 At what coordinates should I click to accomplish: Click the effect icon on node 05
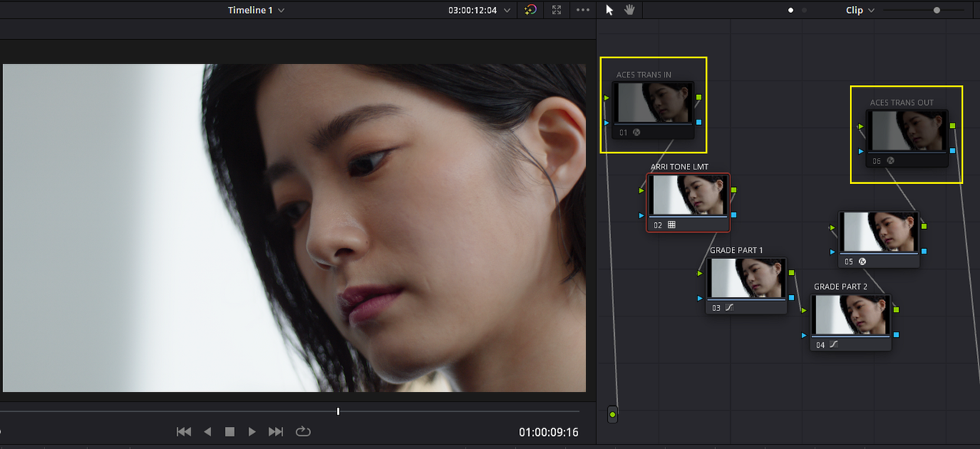click(x=861, y=261)
